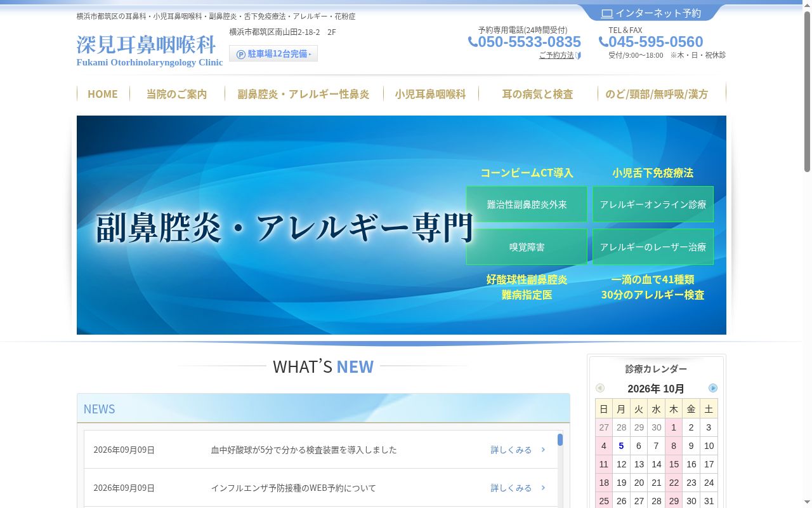Click the 深見耳鼻咽喉科 clinic logo
The height and width of the screenshot is (508, 812).
click(150, 50)
